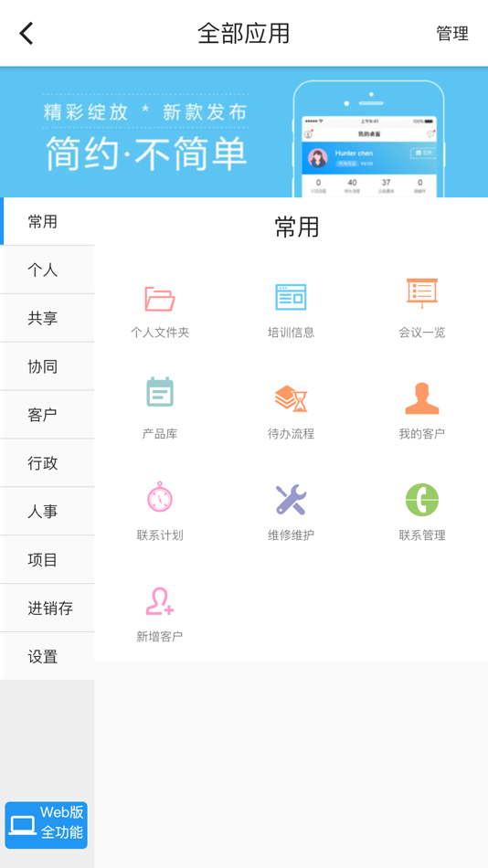Go back using the left arrow icon
488x868 pixels.
[x=27, y=33]
